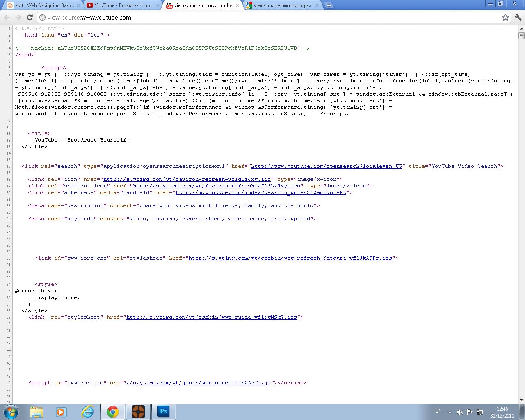Reload the current page
525x420 pixels.
pos(29,18)
